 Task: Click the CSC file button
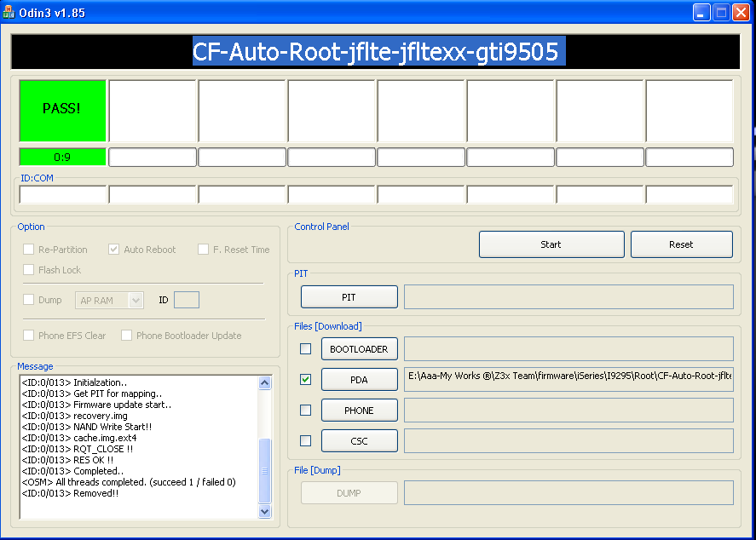click(x=359, y=440)
